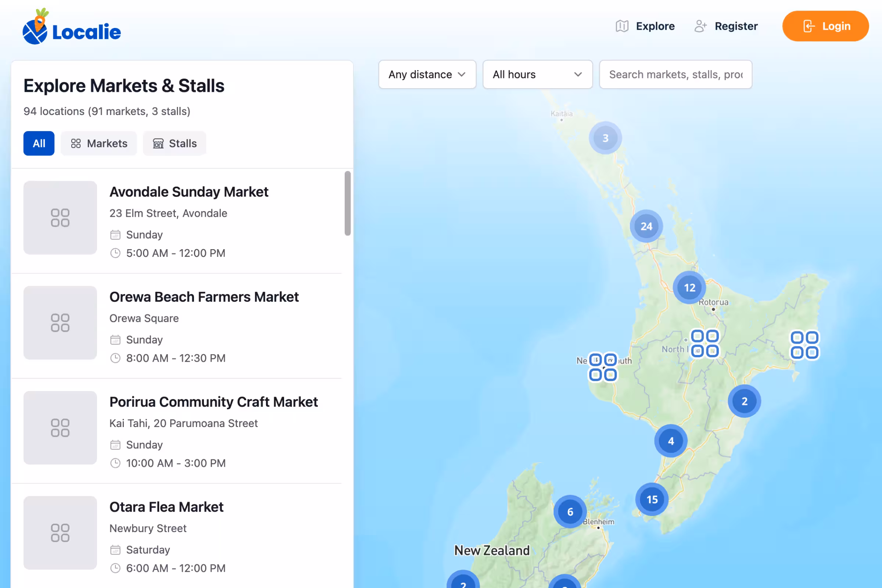Open the cluster marker showing 6 near Blenheim
The width and height of the screenshot is (882, 588).
click(570, 512)
